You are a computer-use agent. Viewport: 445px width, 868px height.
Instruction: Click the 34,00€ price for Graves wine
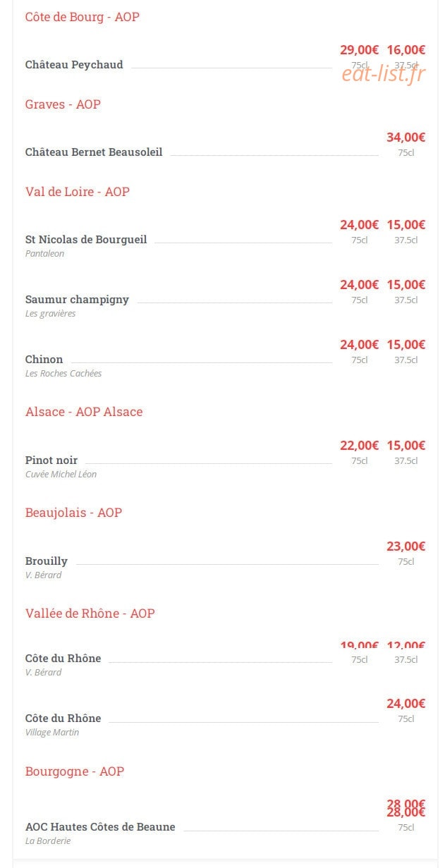406,137
